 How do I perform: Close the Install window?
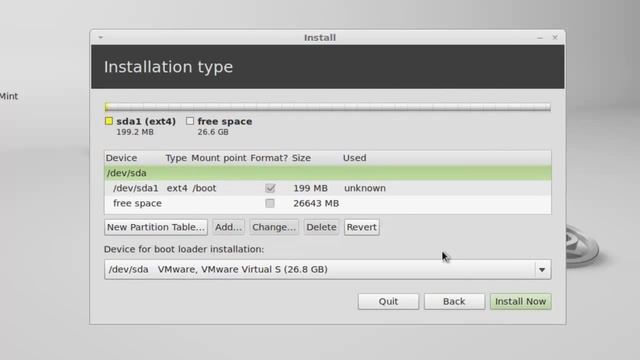pos(555,37)
